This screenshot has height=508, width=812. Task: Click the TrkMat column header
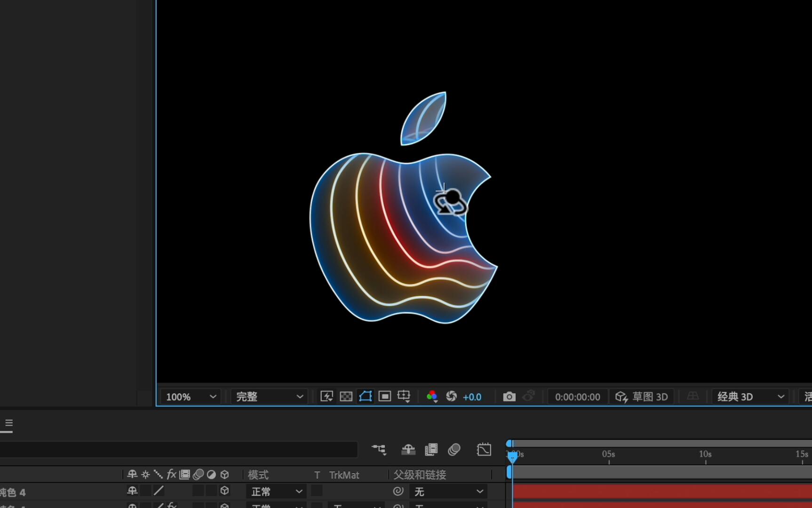[x=344, y=475]
